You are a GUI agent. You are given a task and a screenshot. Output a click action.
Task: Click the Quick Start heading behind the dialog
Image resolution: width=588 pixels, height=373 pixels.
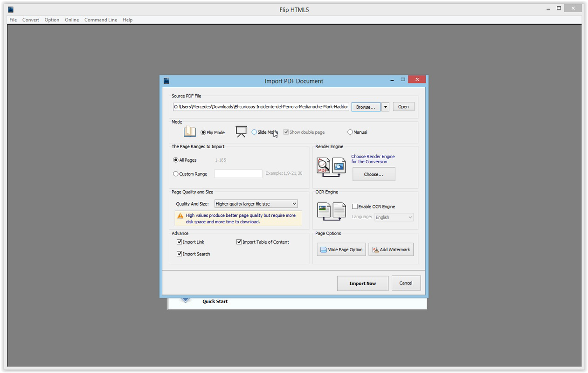[x=215, y=301]
